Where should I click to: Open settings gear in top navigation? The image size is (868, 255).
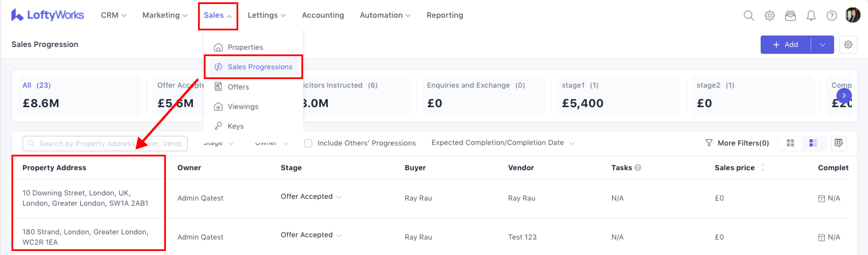769,15
